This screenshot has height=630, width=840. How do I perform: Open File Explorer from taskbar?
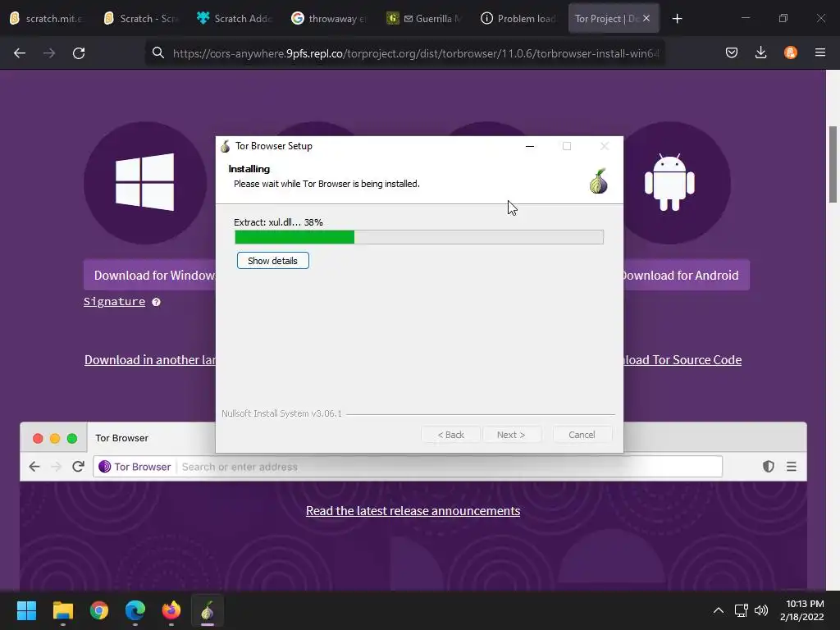click(62, 610)
